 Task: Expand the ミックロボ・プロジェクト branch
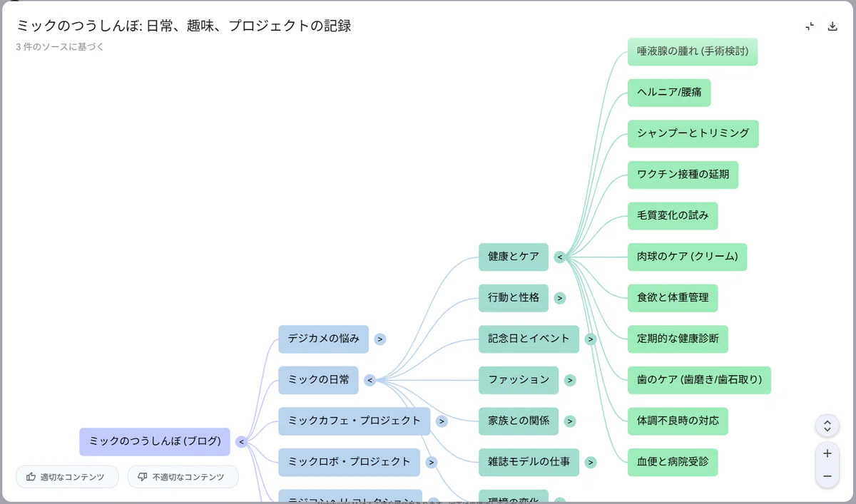point(432,463)
